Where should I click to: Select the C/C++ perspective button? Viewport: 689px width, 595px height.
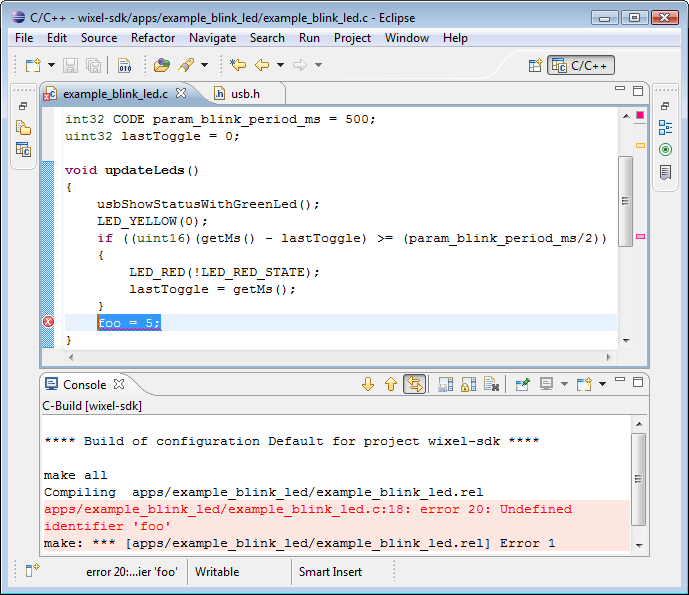[x=580, y=65]
